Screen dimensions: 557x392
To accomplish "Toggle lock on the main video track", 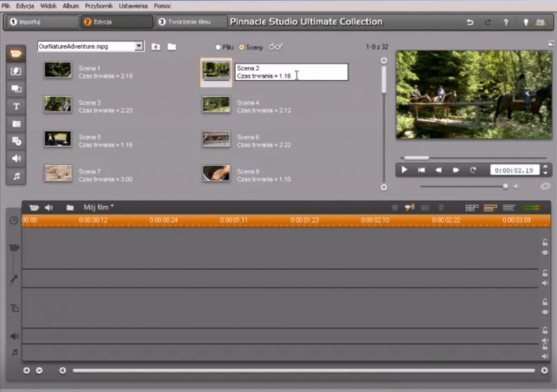I will click(x=545, y=243).
